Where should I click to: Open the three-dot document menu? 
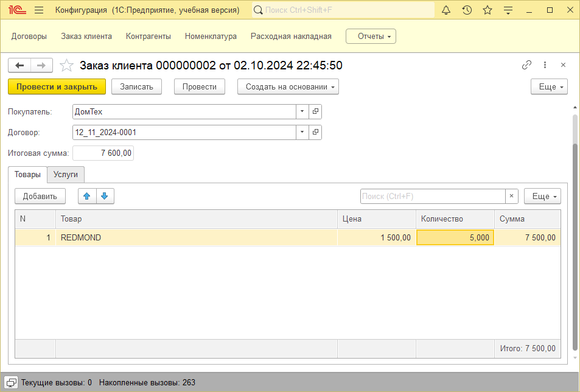click(x=545, y=65)
